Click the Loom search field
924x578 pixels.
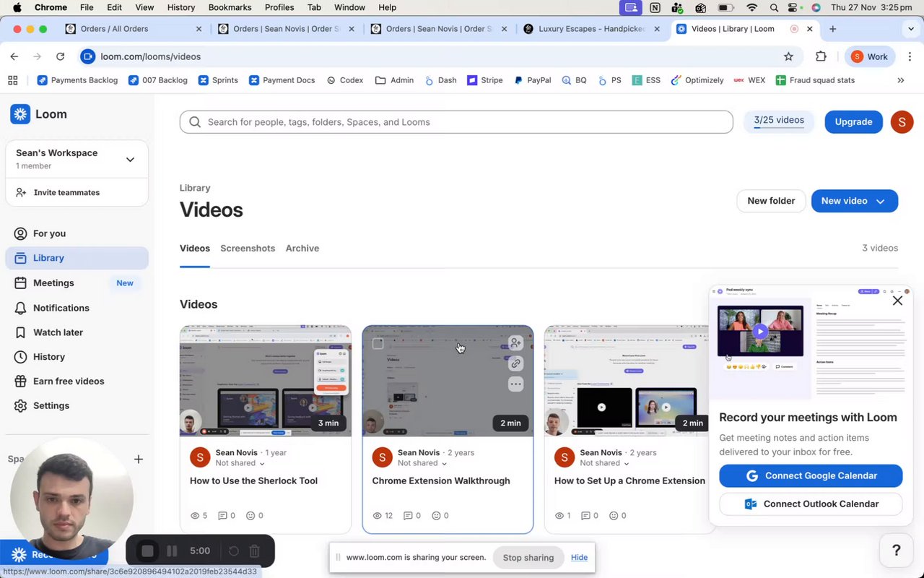click(x=456, y=122)
